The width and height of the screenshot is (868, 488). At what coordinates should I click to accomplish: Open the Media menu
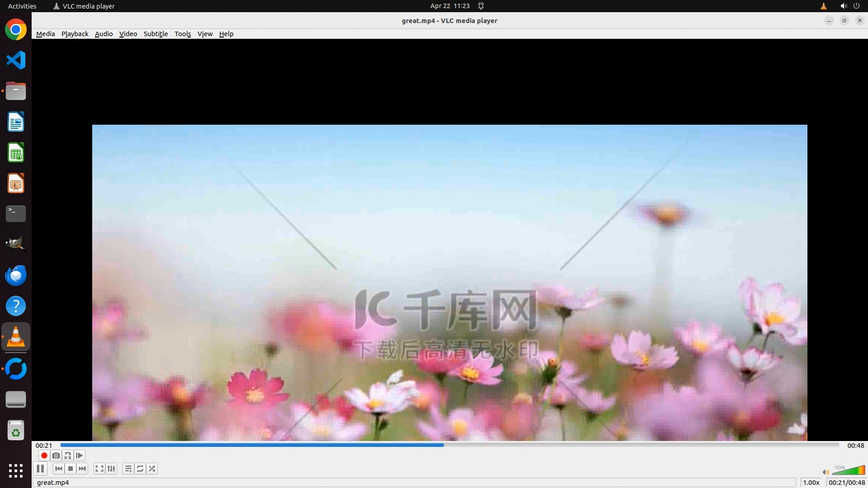tap(45, 34)
